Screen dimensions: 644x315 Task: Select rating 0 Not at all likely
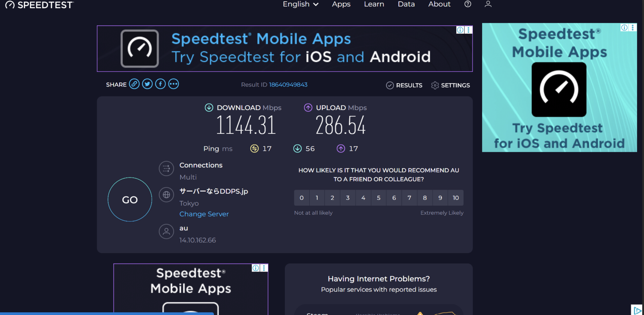[x=302, y=198]
